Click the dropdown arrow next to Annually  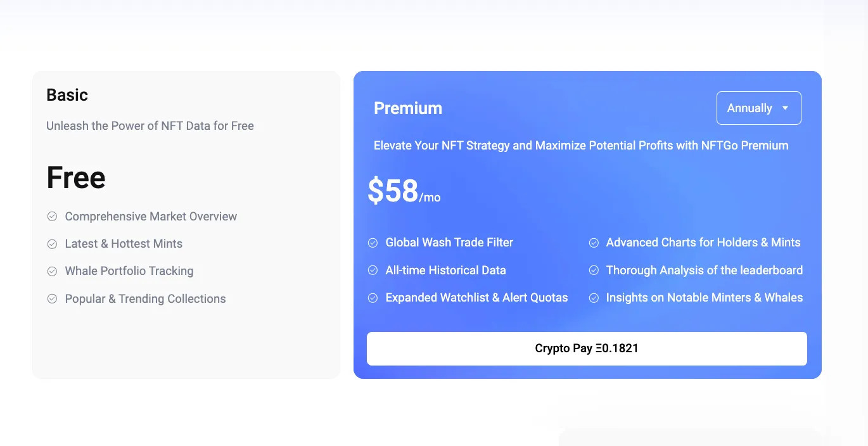pos(786,108)
